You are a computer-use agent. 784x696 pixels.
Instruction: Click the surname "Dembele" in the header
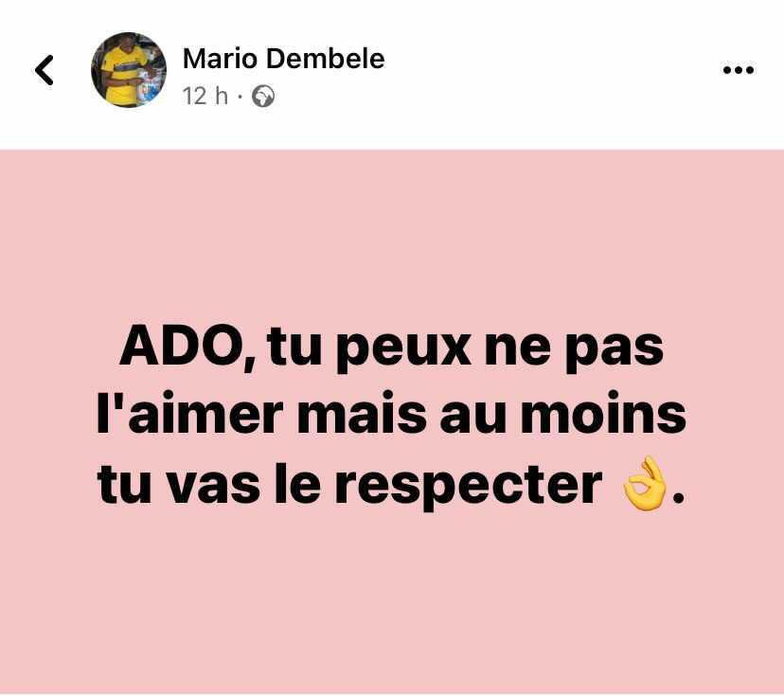[326, 59]
